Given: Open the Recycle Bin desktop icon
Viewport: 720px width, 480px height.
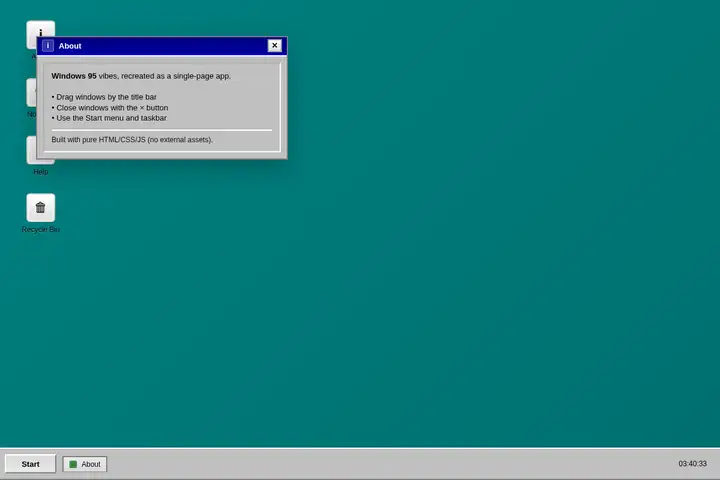Looking at the screenshot, I should coord(40,208).
